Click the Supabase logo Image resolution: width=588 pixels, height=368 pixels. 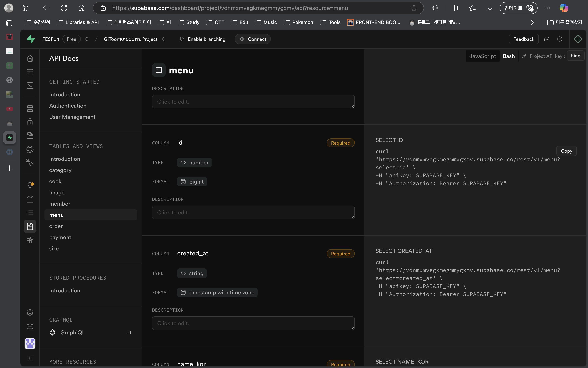click(31, 39)
